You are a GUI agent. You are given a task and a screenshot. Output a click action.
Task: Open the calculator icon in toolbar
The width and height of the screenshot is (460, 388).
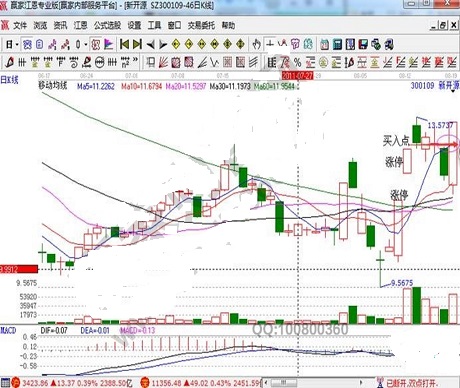coord(337,44)
